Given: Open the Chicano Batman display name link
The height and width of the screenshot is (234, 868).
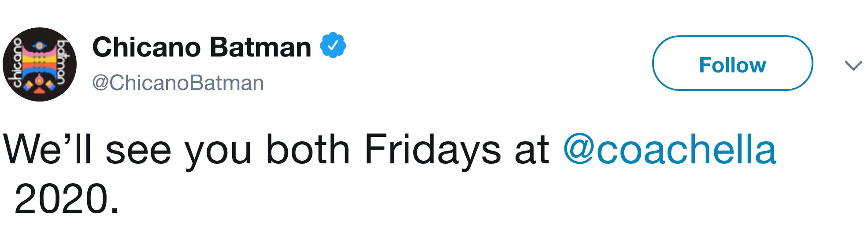Looking at the screenshot, I should (x=202, y=47).
